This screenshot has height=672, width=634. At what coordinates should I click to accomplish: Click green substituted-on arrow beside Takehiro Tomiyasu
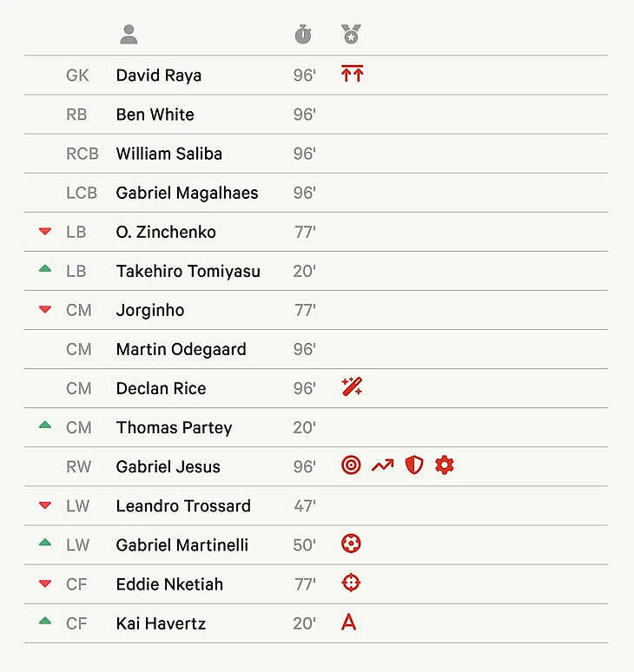click(45, 270)
